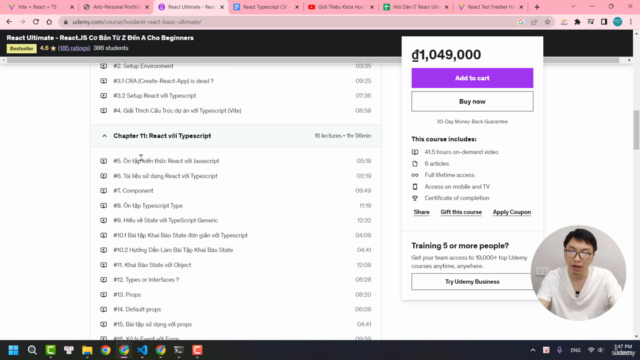The image size is (640, 360).
Task: Go forward with the browser forward arrow
Action: (x=22, y=22)
